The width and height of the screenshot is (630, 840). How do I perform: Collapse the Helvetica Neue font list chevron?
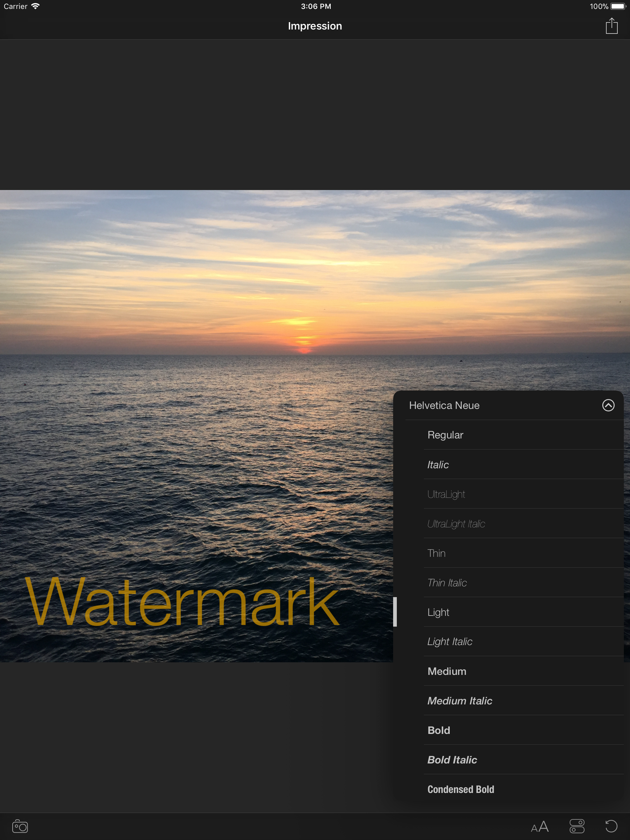click(608, 405)
